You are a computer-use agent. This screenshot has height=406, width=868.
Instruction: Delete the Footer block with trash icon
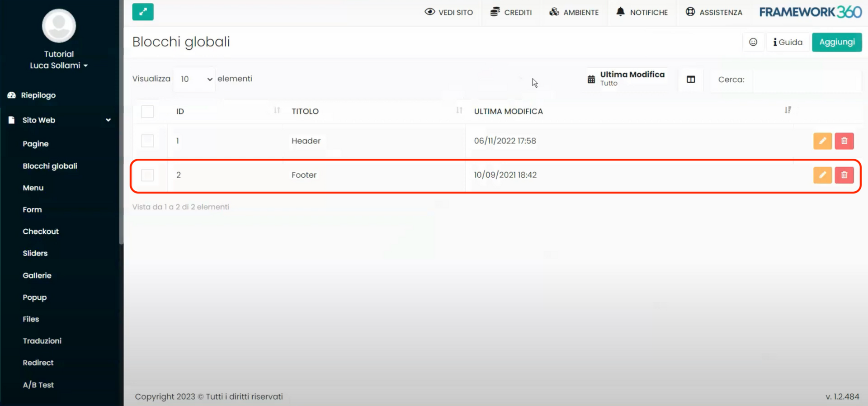coord(844,175)
